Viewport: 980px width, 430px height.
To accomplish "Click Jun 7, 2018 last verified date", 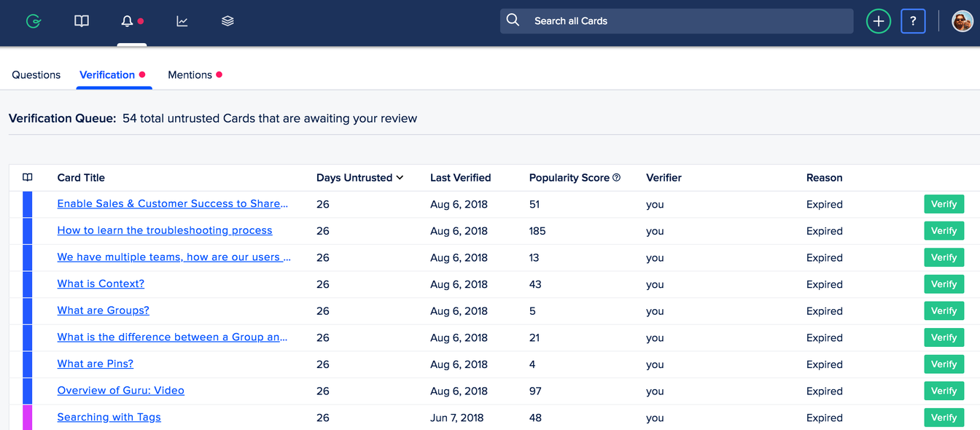I will coord(458,418).
